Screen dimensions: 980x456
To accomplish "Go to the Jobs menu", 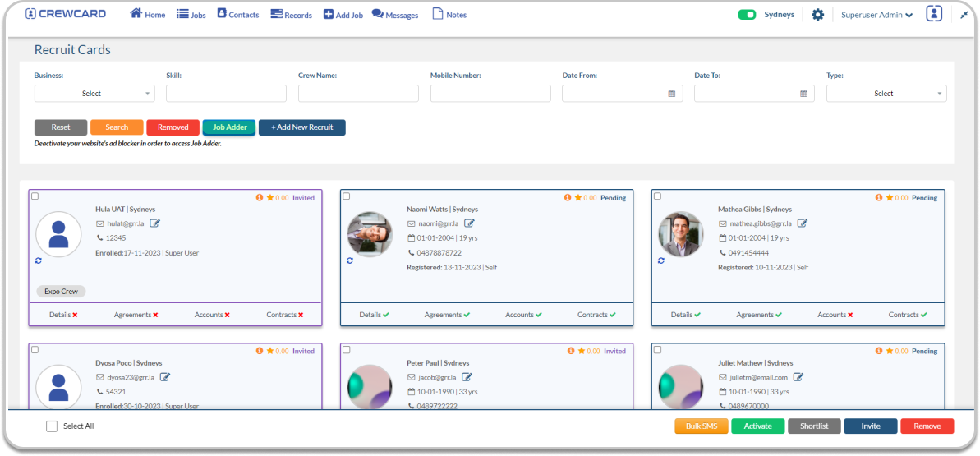I will (191, 15).
